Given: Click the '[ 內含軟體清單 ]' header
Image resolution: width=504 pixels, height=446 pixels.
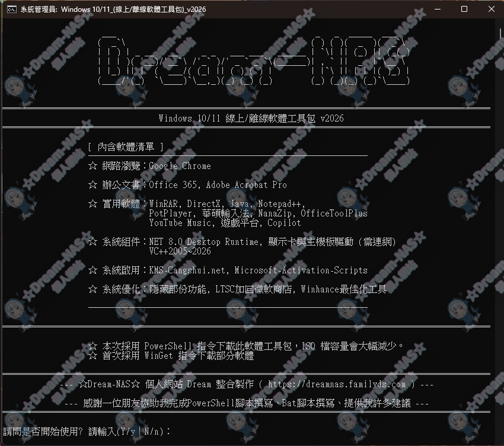Looking at the screenshot, I should (x=126, y=147).
